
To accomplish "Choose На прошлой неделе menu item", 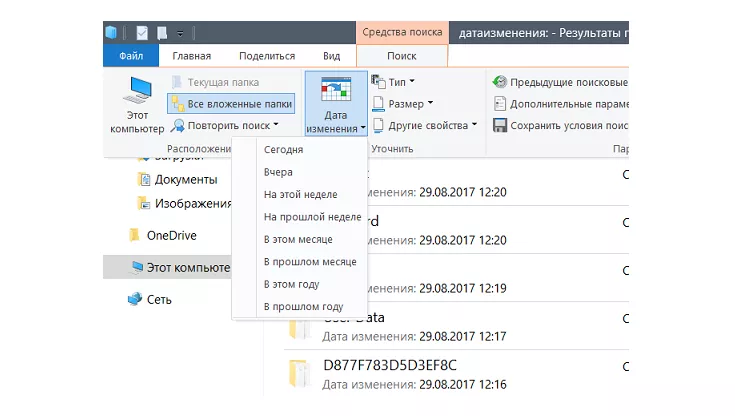I will 300,217.
